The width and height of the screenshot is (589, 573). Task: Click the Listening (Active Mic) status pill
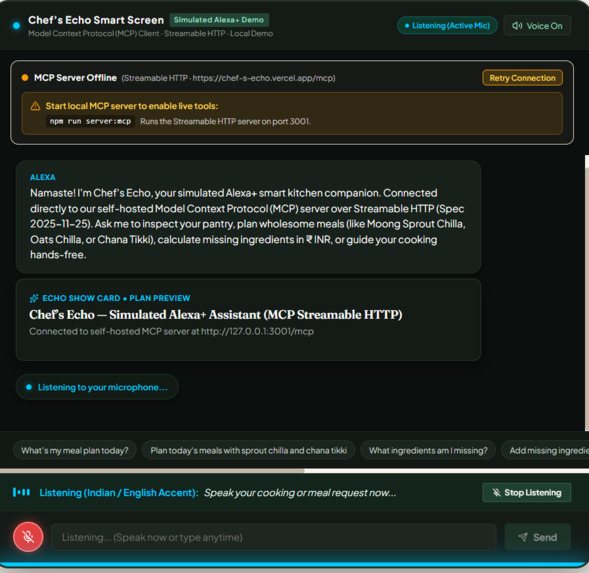tap(447, 26)
